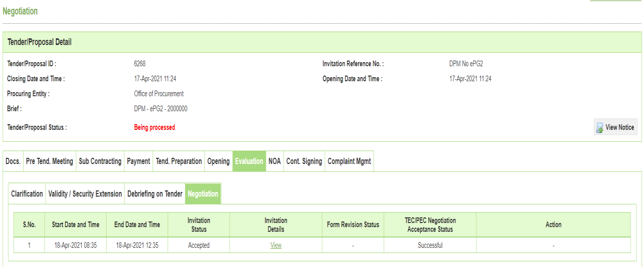
Task: Open the Complaint Mgmt tab
Action: coord(349,161)
